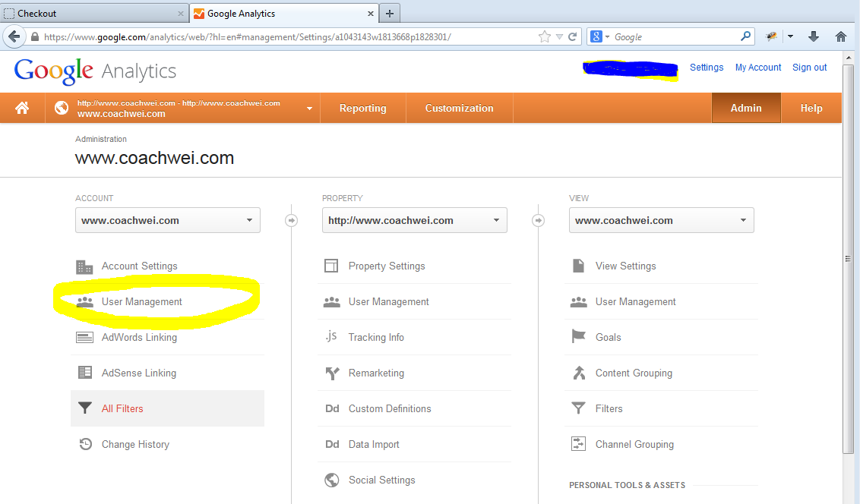Viewport: 860px width, 504px height.
Task: Click the Channel Grouping icon
Action: (x=578, y=444)
